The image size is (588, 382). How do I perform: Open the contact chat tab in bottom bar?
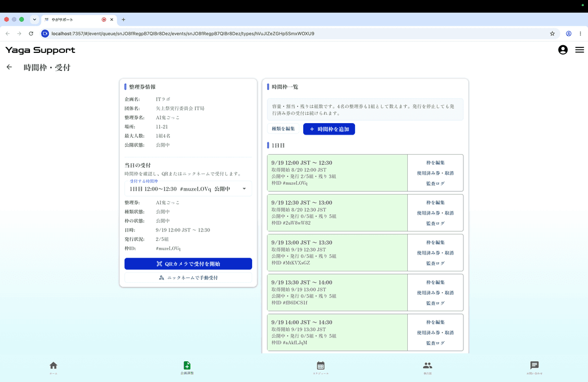pyautogui.click(x=535, y=367)
